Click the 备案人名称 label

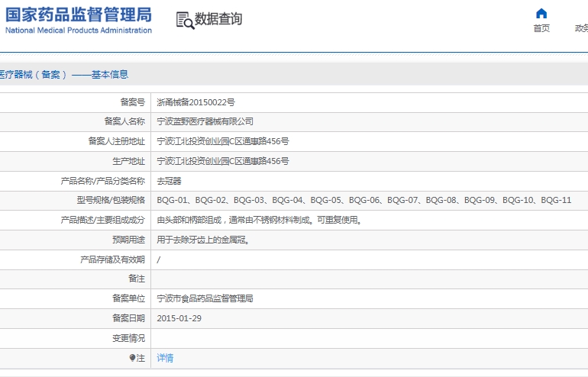pyautogui.click(x=124, y=121)
